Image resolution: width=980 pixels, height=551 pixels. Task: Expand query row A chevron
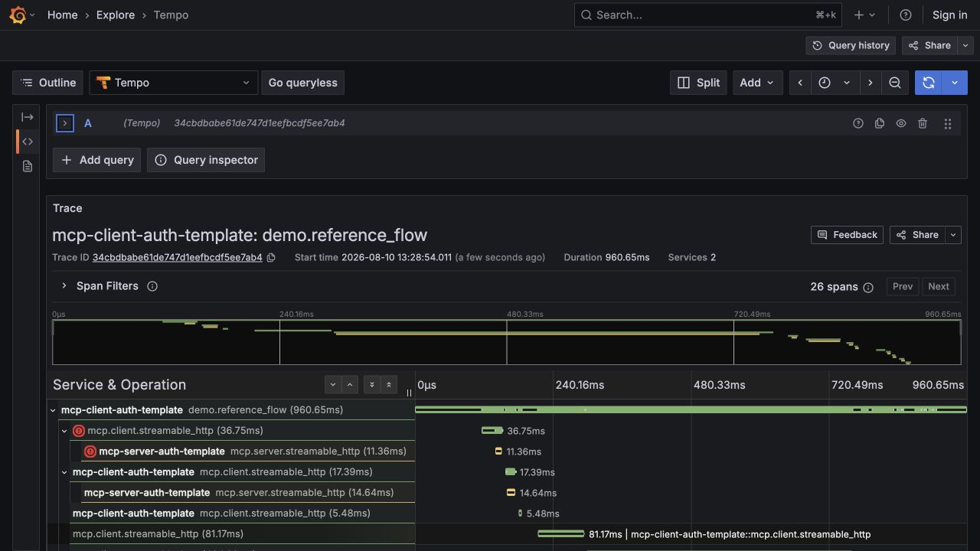coord(65,123)
